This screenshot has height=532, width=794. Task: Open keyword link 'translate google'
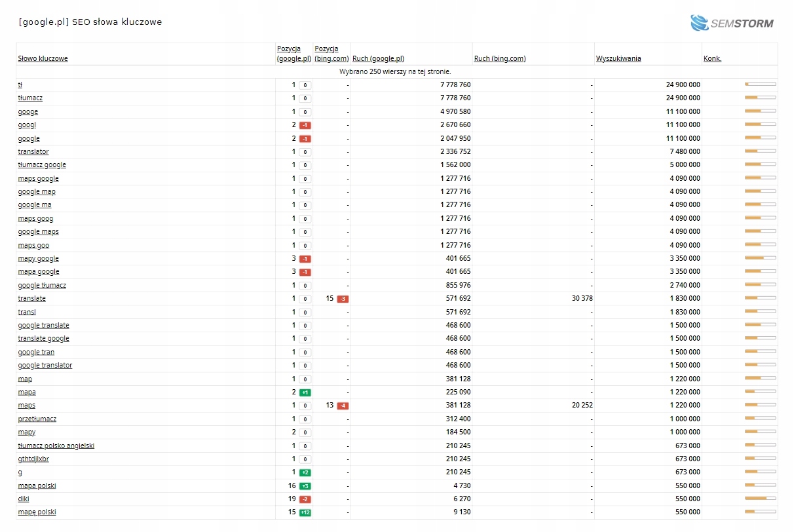pos(43,339)
